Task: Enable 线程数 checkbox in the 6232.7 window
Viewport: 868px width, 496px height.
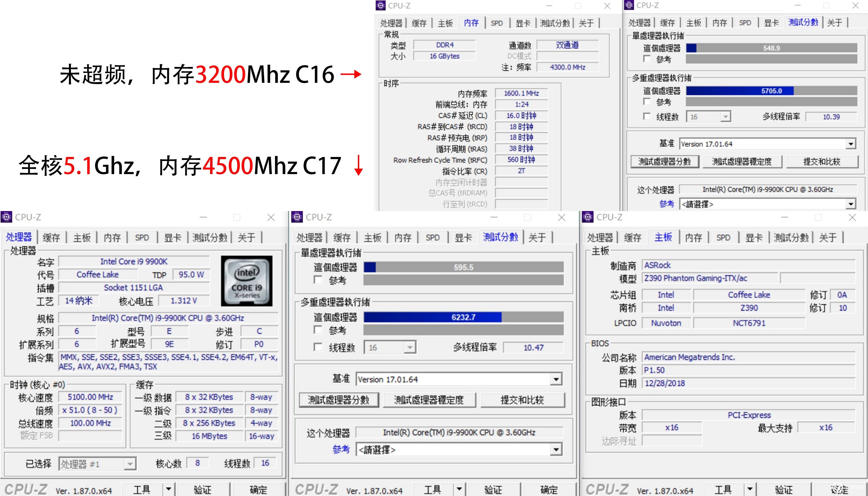Action: (x=317, y=347)
